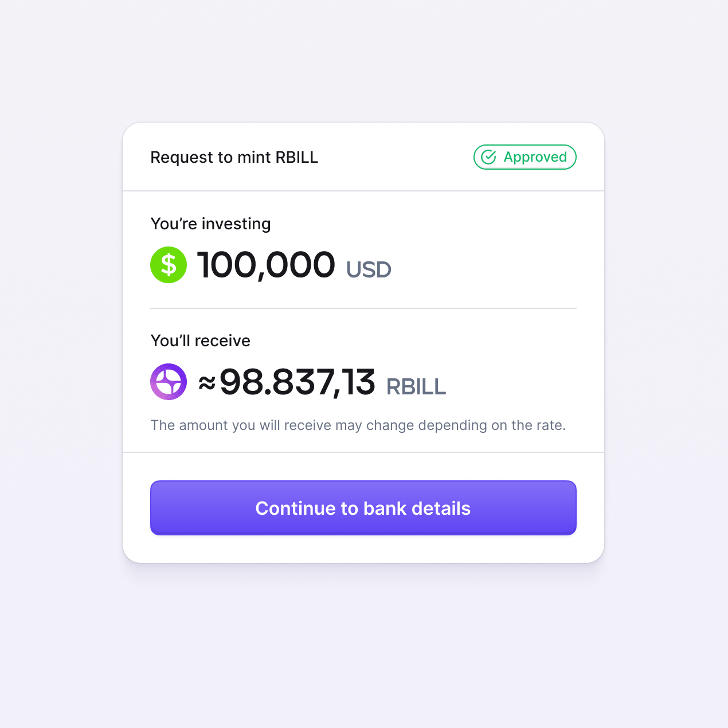This screenshot has height=728, width=728.
Task: Click the purple RBILL token icon
Action: [x=169, y=382]
